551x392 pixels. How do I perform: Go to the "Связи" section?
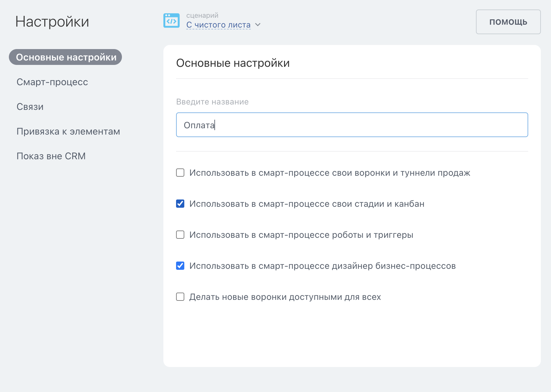tap(30, 107)
